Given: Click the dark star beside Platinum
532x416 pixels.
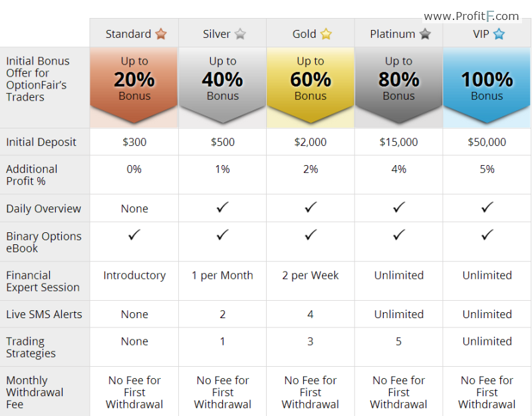Looking at the screenshot, I should [x=425, y=34].
